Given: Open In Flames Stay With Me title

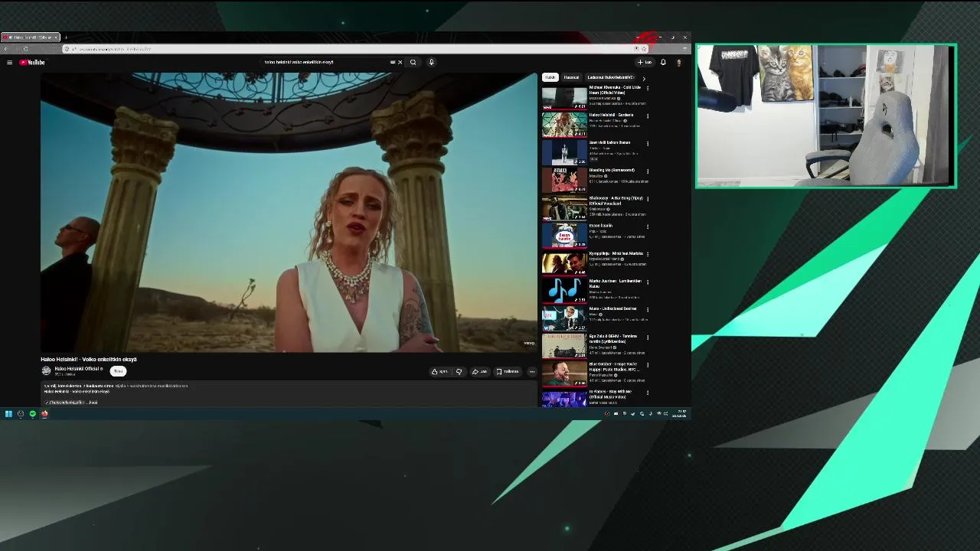Looking at the screenshot, I should 610,394.
